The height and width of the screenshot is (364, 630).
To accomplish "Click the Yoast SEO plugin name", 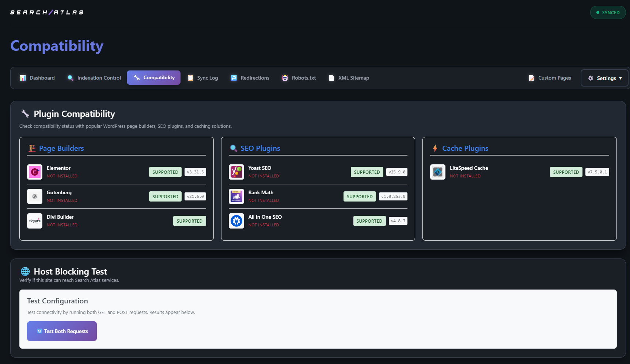I will coord(260,168).
